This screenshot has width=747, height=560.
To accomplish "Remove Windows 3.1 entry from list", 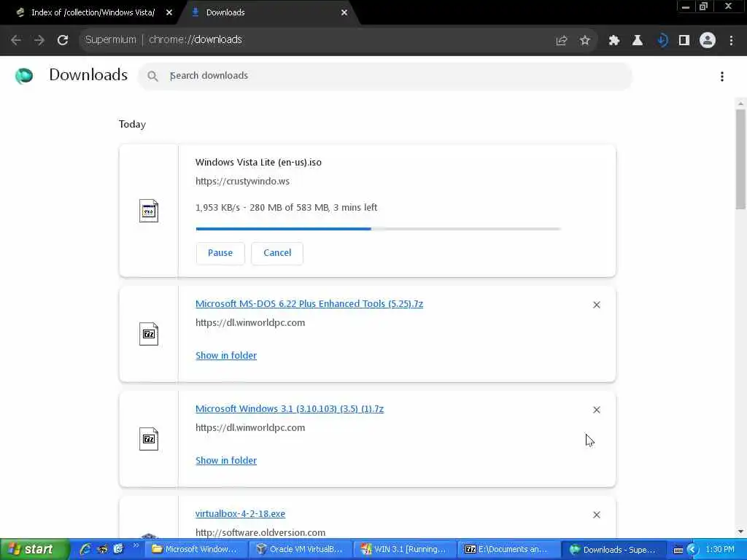I will (x=597, y=410).
